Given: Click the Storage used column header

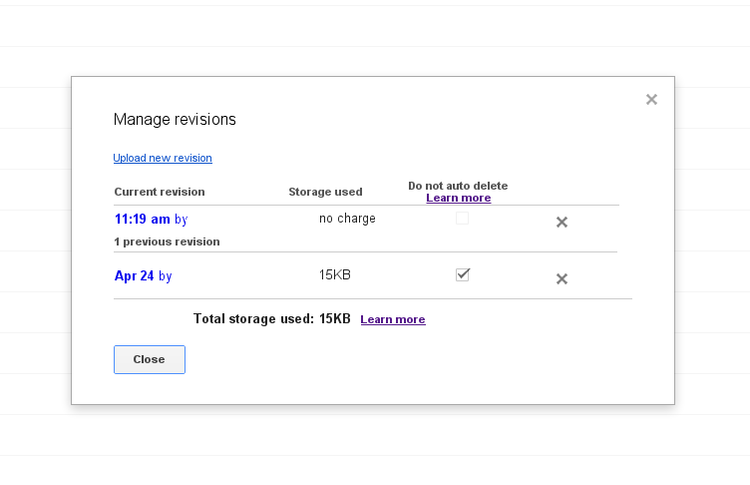Looking at the screenshot, I should tap(325, 192).
